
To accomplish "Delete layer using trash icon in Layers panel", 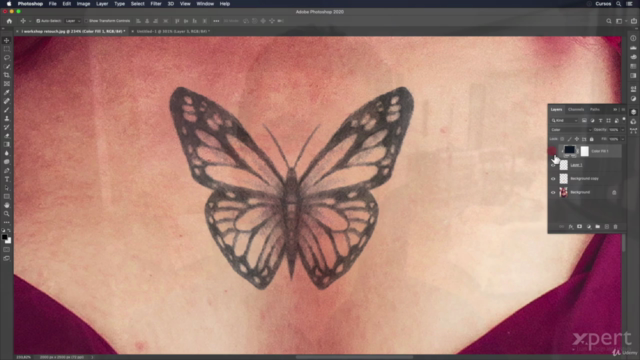I will 616,227.
